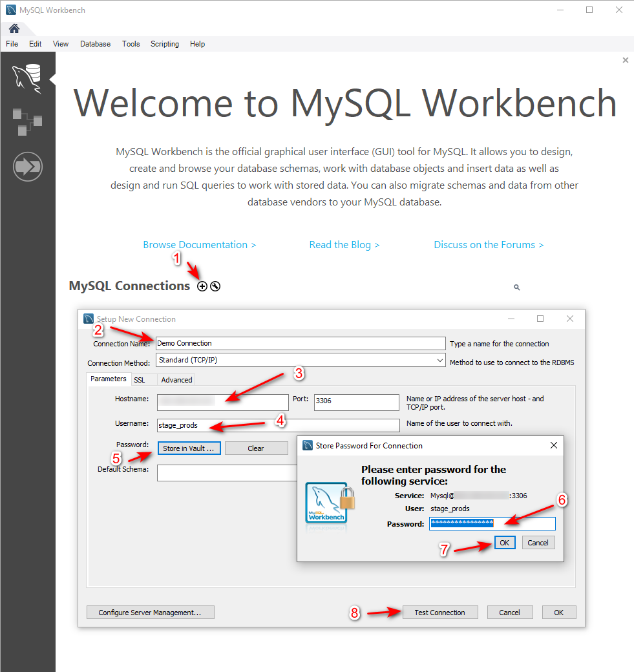
Task: Open the Edit menu
Action: click(35, 44)
